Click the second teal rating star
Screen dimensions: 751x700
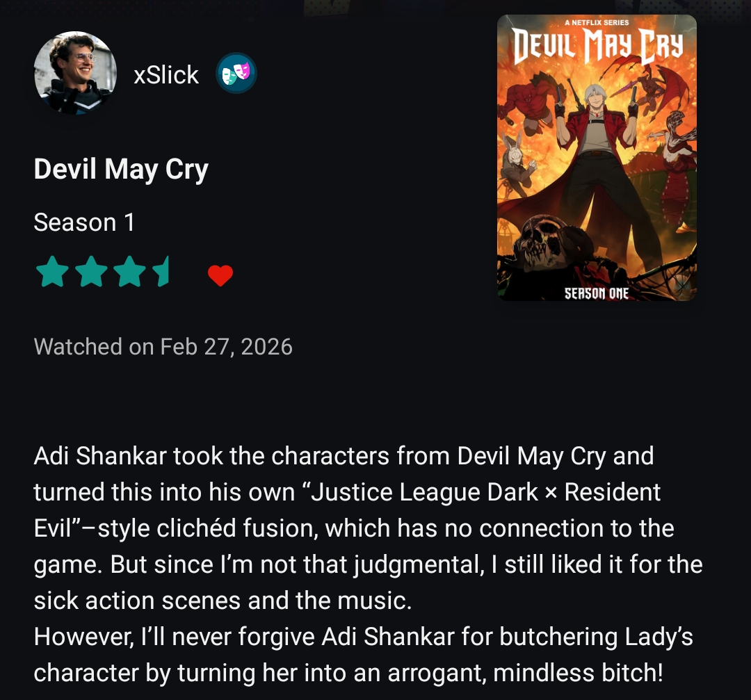[91, 272]
